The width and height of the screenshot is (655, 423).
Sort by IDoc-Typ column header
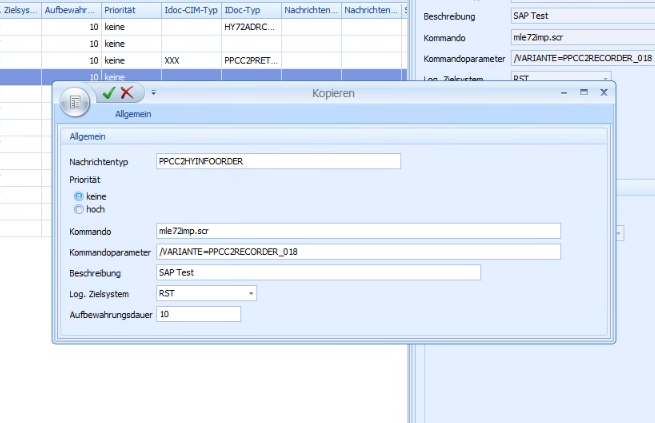(251, 10)
